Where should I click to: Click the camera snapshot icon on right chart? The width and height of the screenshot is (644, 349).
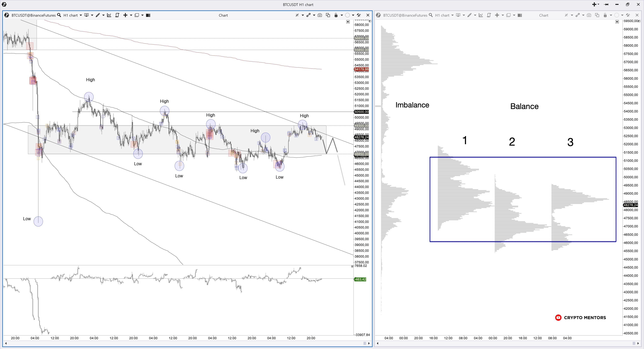point(589,15)
